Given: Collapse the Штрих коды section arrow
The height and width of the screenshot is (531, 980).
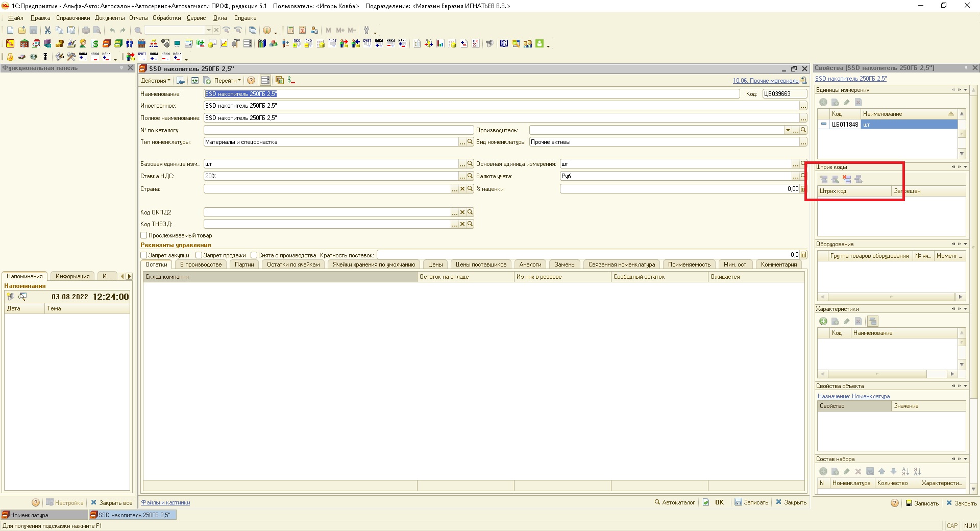Looking at the screenshot, I should pos(965,167).
